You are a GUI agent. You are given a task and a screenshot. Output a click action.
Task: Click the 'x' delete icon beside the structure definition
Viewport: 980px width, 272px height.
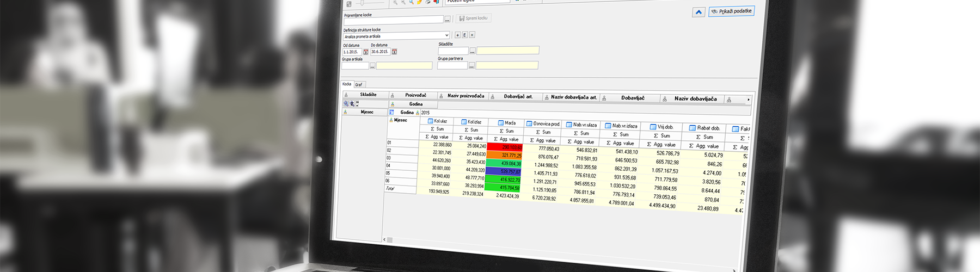(x=472, y=35)
